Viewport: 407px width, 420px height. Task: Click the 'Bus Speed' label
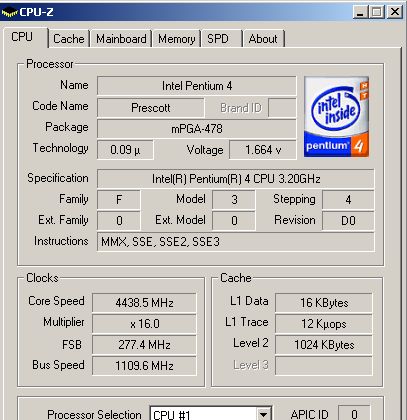58,365
